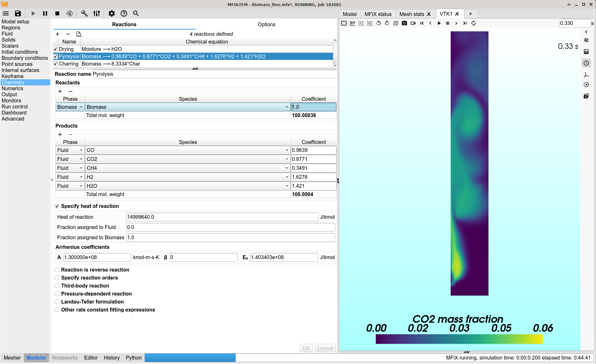Uncheck the Specify heat of reaction checkbox
This screenshot has height=364, width=596.
pyautogui.click(x=57, y=206)
